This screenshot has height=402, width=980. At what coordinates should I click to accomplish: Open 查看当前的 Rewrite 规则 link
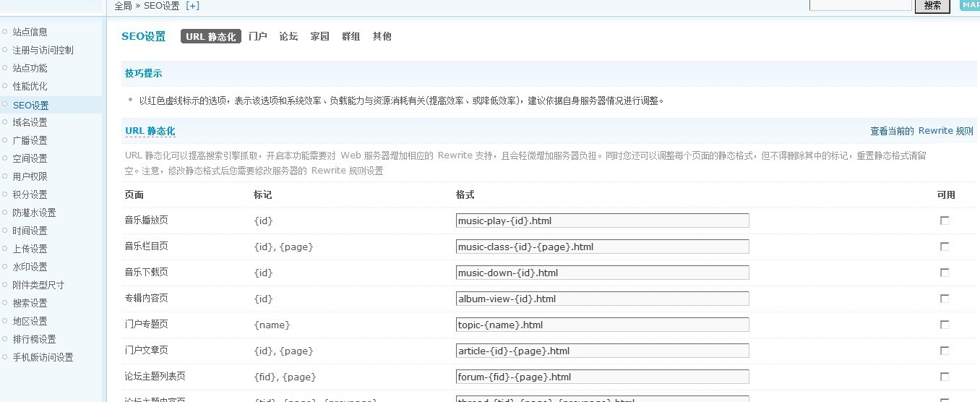(x=921, y=131)
